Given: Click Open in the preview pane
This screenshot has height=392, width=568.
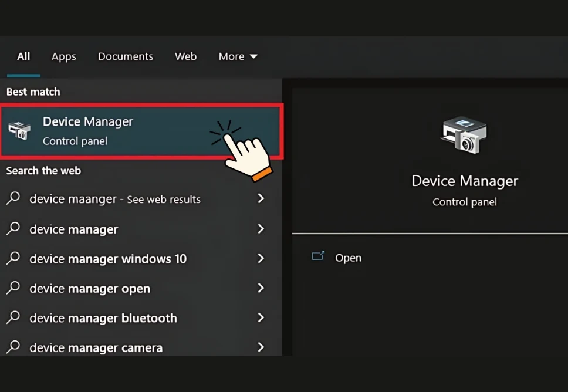Looking at the screenshot, I should 348,258.
